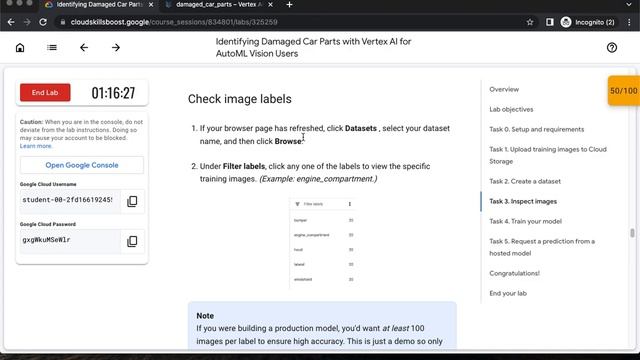
Task: Switch to damaged_car_parts Vertex AI tab
Action: [x=219, y=4]
